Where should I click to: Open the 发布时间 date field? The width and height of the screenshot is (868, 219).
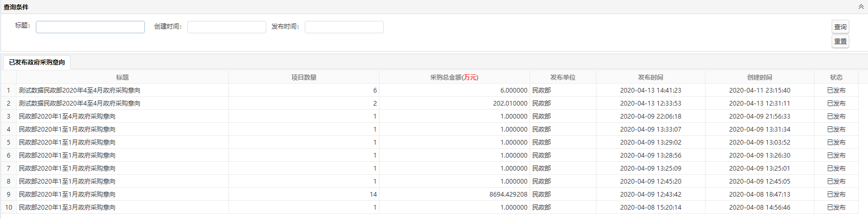(x=344, y=27)
